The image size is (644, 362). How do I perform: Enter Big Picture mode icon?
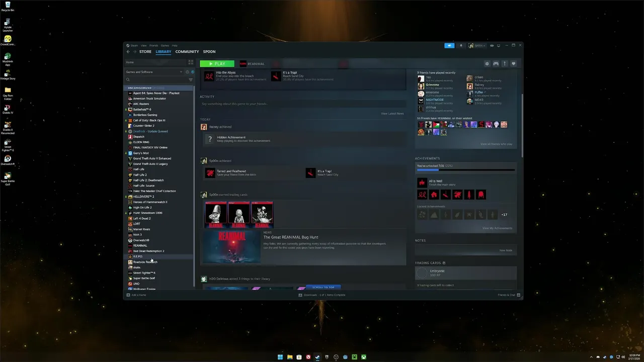coord(499,45)
